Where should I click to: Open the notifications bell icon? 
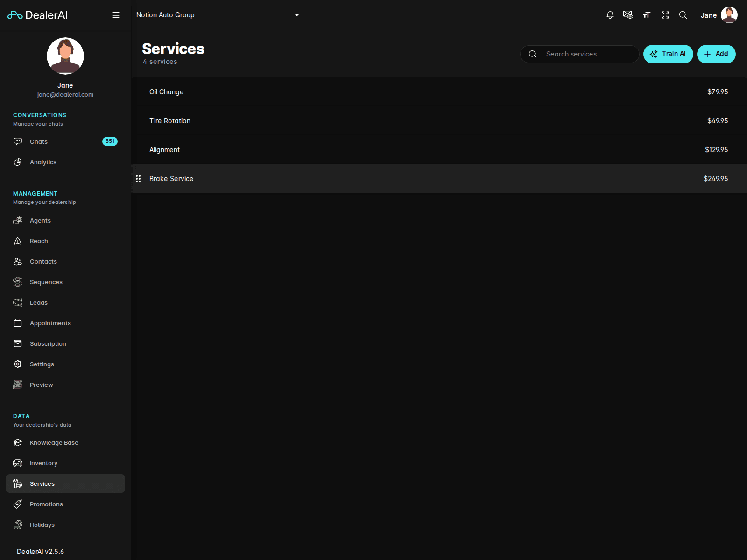610,15
